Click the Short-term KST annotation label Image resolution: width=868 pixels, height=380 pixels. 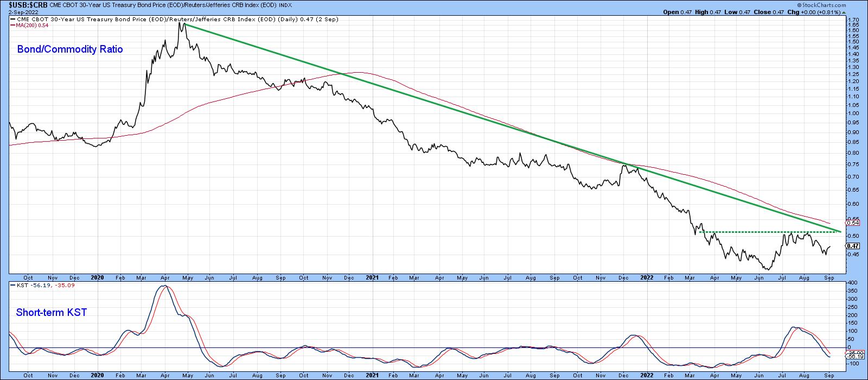pyautogui.click(x=51, y=312)
